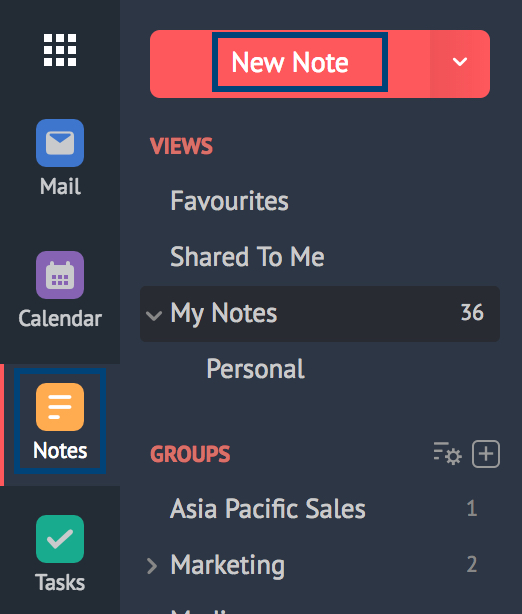The width and height of the screenshot is (522, 614).
Task: Open the apps grid launcher icon
Action: click(x=60, y=50)
